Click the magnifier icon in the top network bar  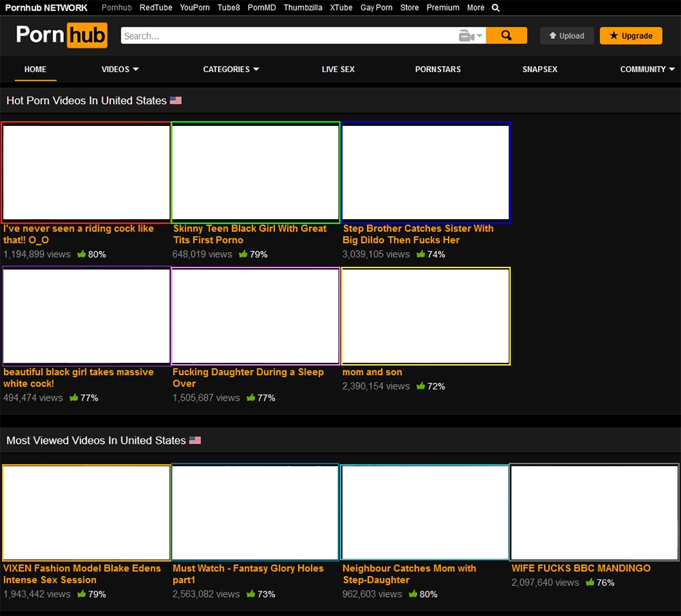496,8
